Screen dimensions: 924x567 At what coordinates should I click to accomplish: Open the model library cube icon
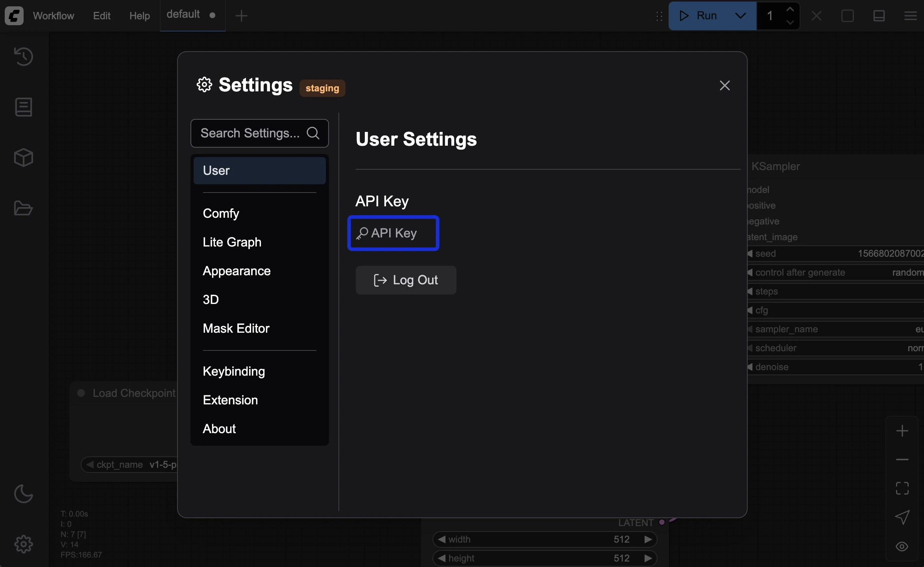[23, 157]
